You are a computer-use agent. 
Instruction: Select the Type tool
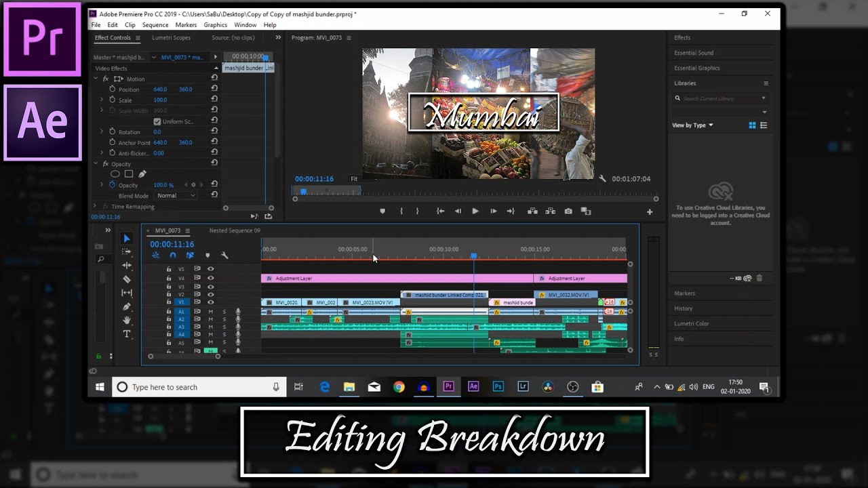point(127,334)
